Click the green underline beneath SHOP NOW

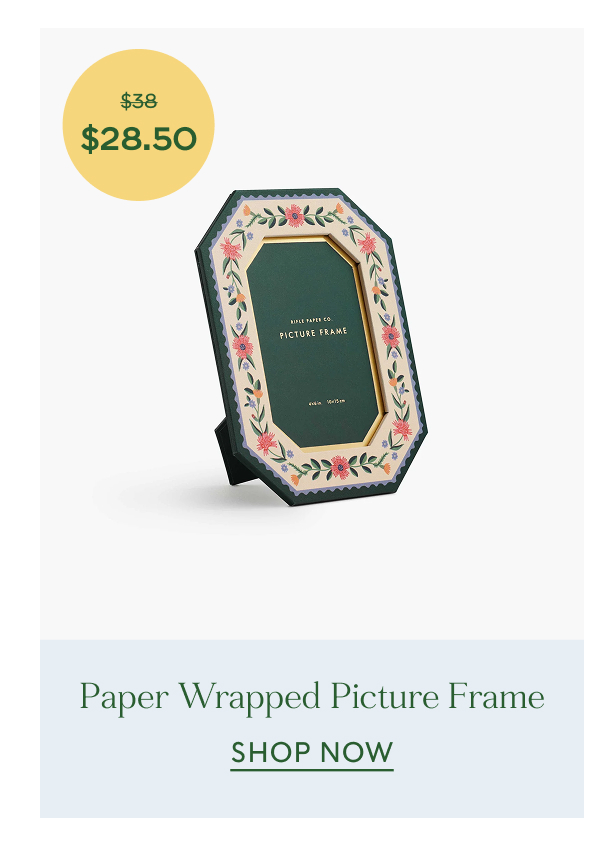point(312,770)
